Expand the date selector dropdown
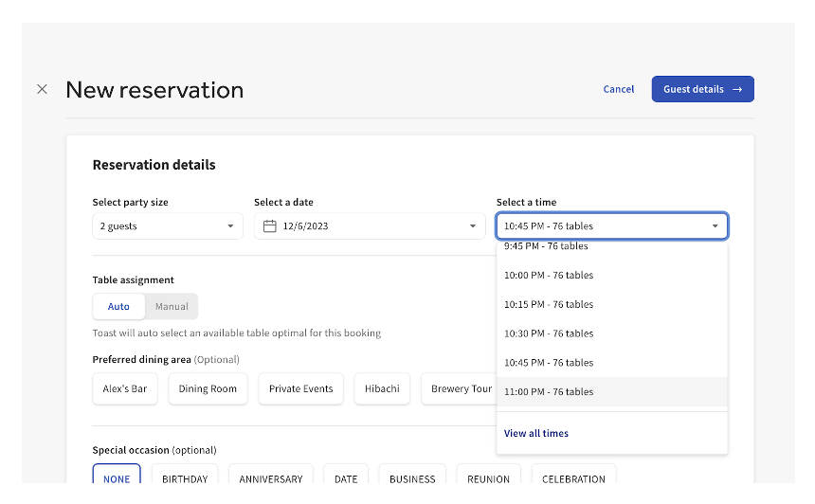The width and height of the screenshot is (815, 504). coord(473,226)
